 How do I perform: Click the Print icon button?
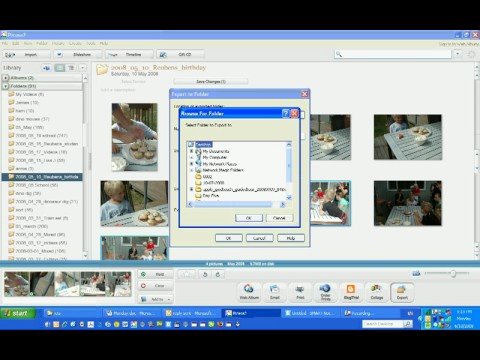coord(300,292)
